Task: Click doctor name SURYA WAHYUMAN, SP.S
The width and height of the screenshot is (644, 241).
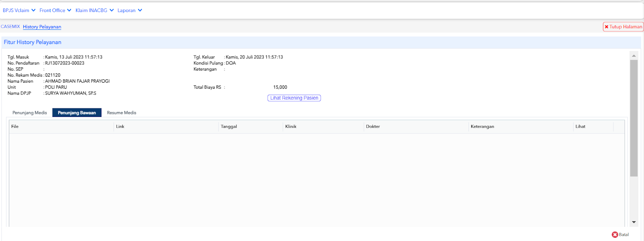Action: point(70,93)
